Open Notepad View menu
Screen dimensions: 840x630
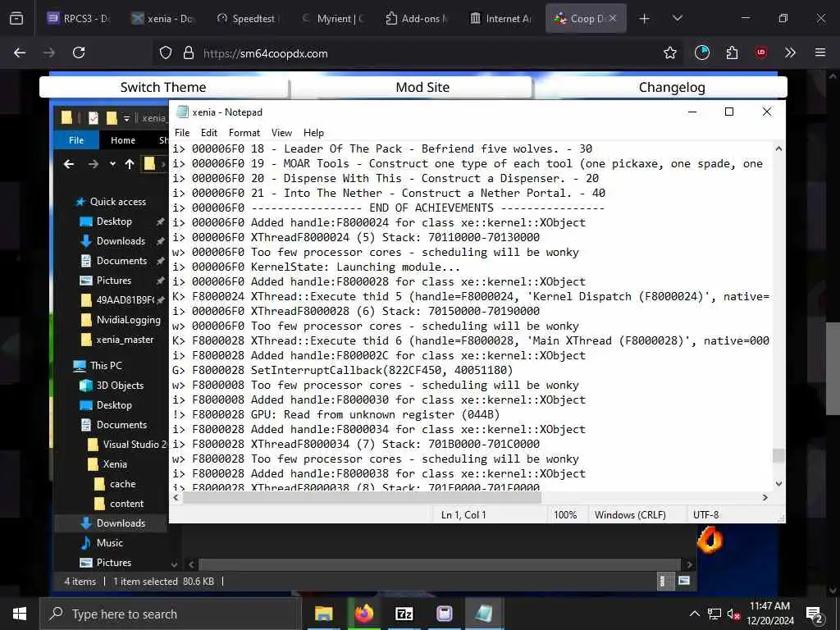coord(282,133)
